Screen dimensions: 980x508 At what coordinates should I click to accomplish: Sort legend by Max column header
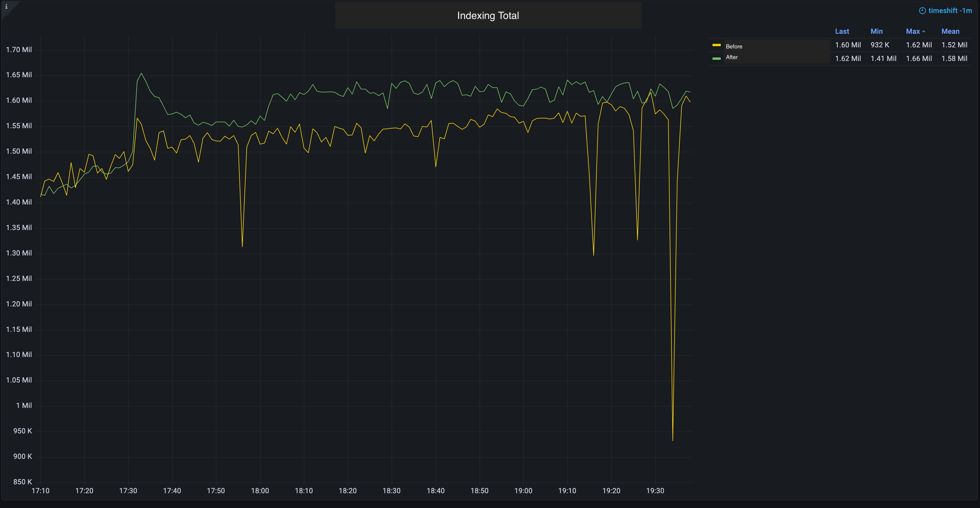coord(913,31)
